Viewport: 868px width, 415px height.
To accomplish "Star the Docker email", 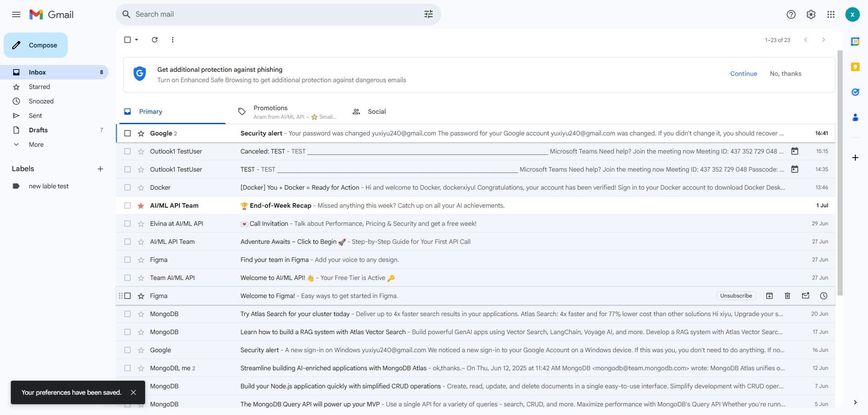I will click(141, 187).
